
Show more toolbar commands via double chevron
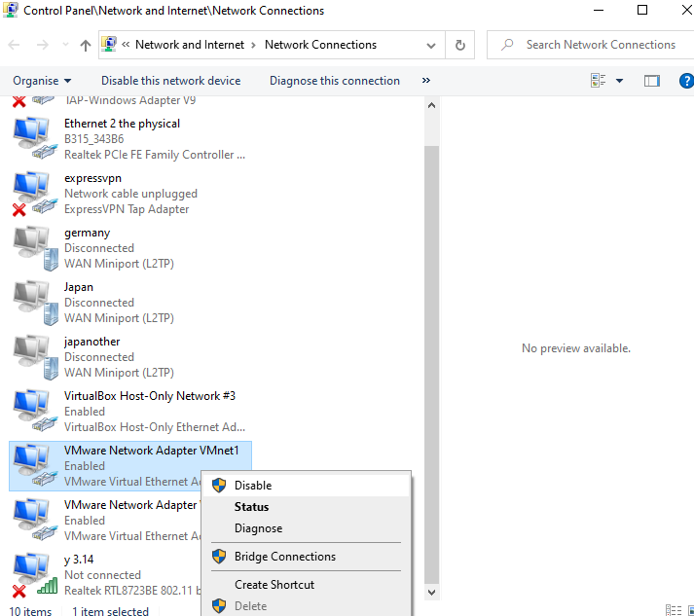click(425, 80)
